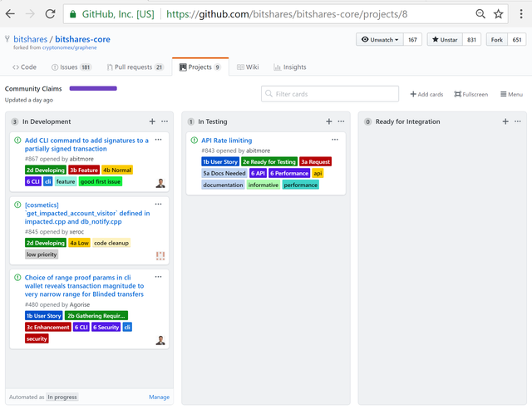The image size is (532, 410).
Task: Click the assignee avatar on the Choice of range proof card
Action: [160, 340]
